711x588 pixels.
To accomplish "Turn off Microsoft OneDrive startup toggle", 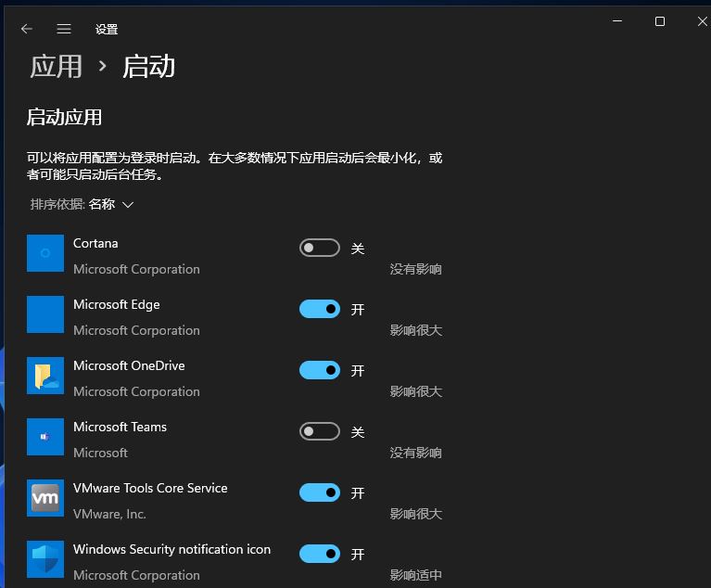I will pyautogui.click(x=320, y=371).
